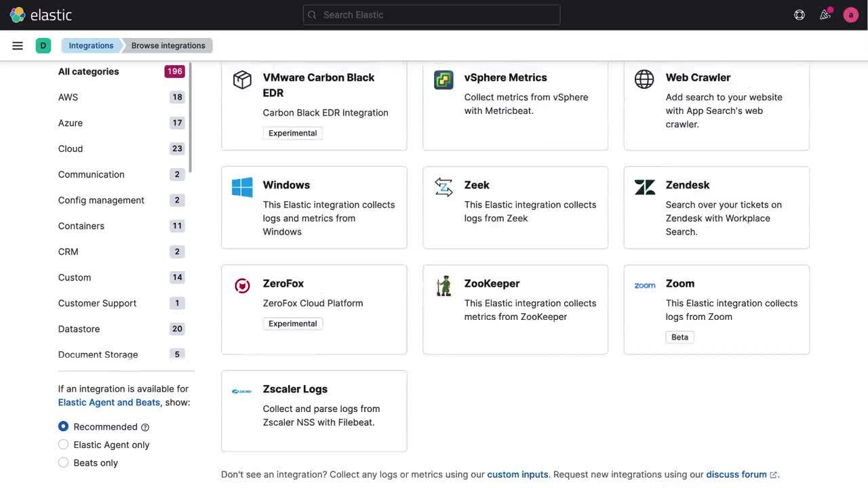
Task: Click the Zeek logo icon
Action: (x=443, y=187)
